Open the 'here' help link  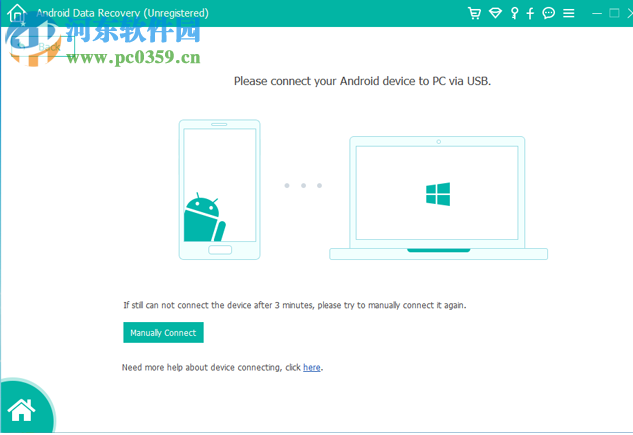pos(312,367)
